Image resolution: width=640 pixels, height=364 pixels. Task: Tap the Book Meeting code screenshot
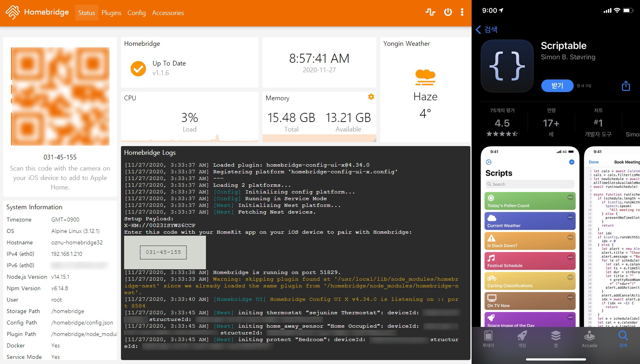(612, 237)
